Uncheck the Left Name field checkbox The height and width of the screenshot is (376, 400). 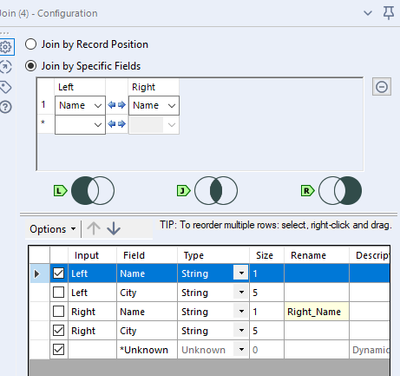pyautogui.click(x=59, y=273)
